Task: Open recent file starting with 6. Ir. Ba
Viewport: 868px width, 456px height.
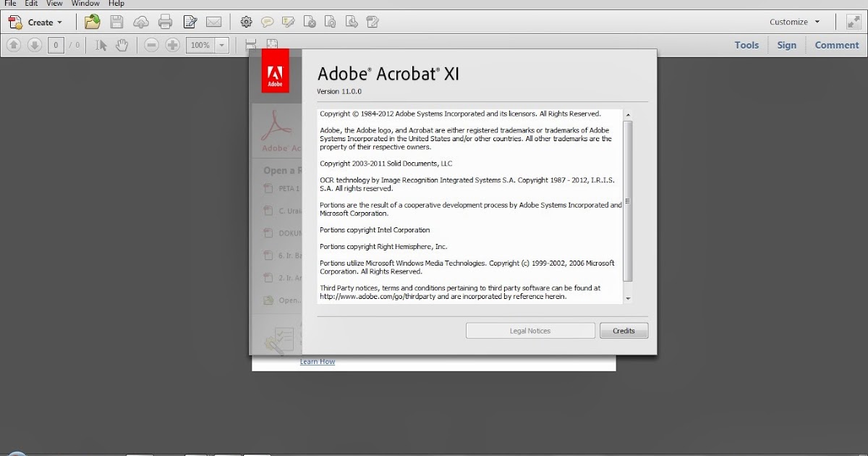Action: [281, 256]
